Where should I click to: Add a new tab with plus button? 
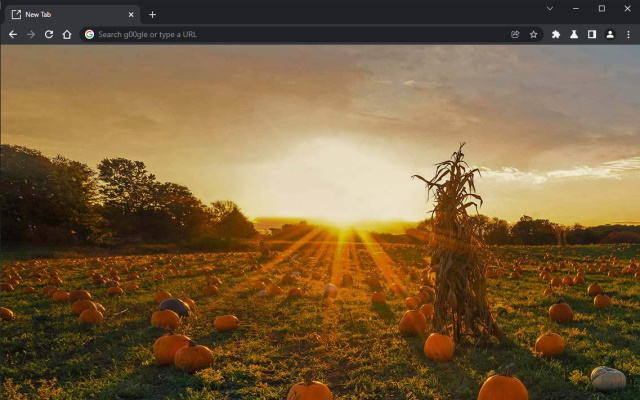[152, 15]
